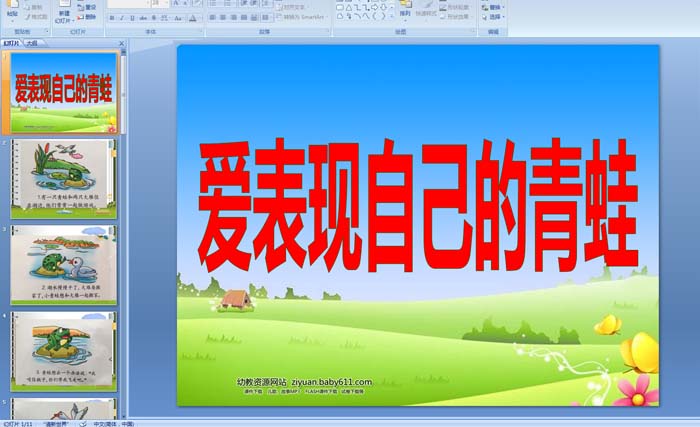This screenshot has width=700, height=427.
Task: Click the Quick Styles icon
Action: [x=428, y=10]
